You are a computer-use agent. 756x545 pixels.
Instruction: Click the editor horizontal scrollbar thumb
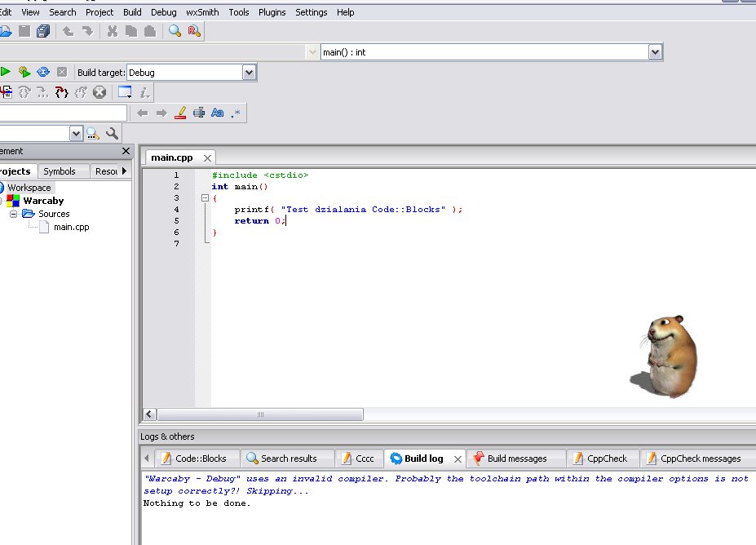(260, 414)
